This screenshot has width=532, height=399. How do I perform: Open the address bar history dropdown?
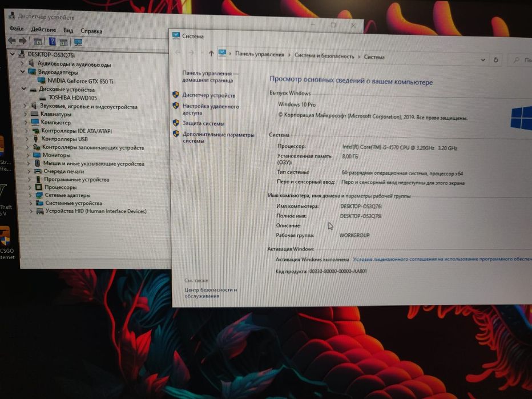483,60
